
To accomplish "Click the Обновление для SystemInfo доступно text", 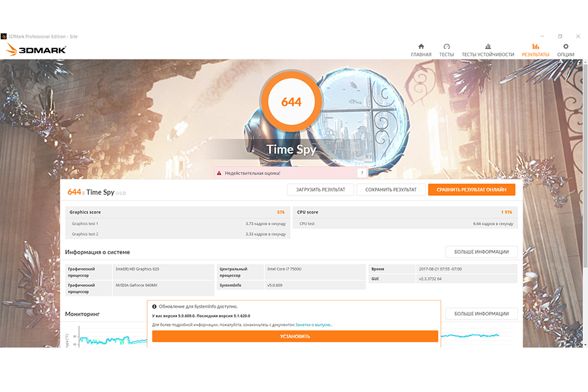I will pyautogui.click(x=199, y=306).
